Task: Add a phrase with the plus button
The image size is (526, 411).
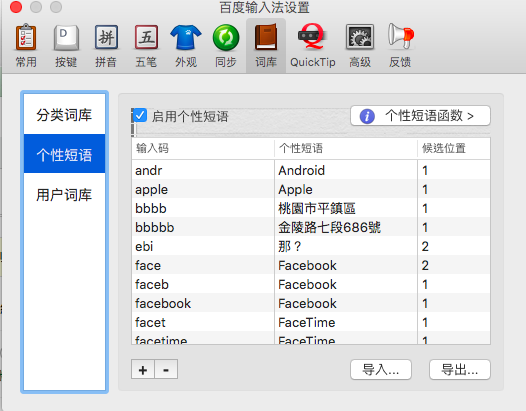Action: coord(143,370)
